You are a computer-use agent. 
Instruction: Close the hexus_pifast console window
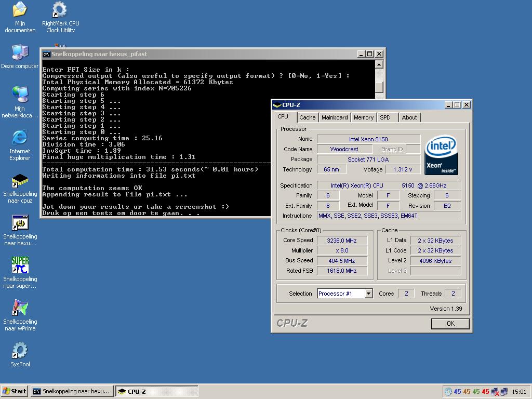[379, 54]
